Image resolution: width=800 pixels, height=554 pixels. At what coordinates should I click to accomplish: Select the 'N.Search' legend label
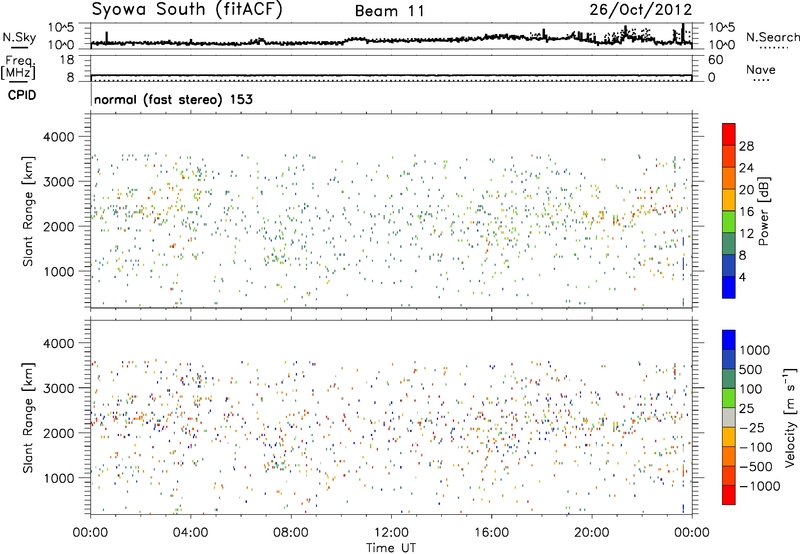click(x=772, y=37)
